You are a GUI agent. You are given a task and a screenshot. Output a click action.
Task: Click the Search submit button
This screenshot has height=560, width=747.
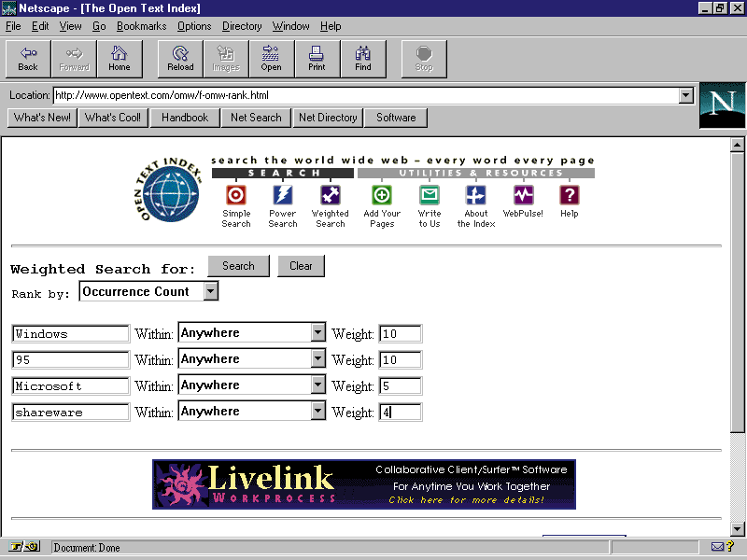(x=239, y=266)
